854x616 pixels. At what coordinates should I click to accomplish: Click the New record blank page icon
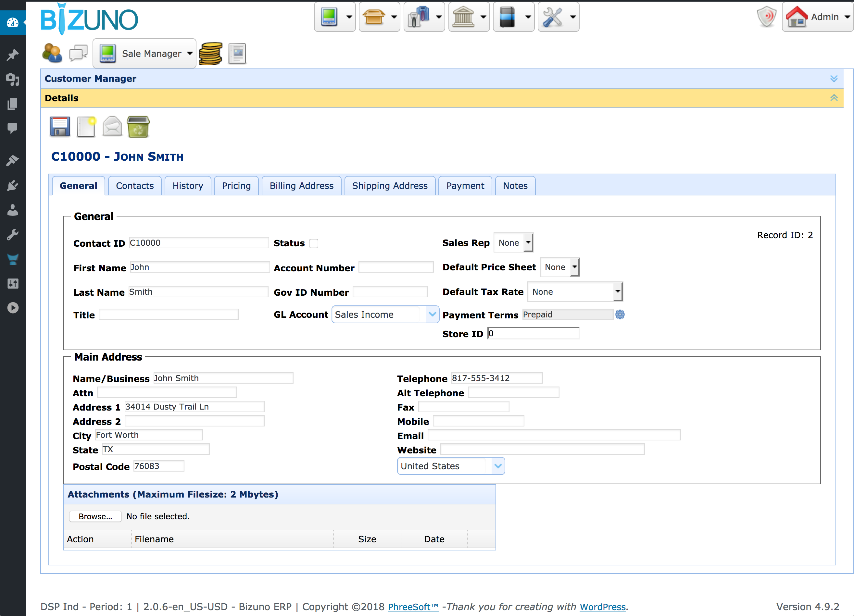pyautogui.click(x=86, y=127)
